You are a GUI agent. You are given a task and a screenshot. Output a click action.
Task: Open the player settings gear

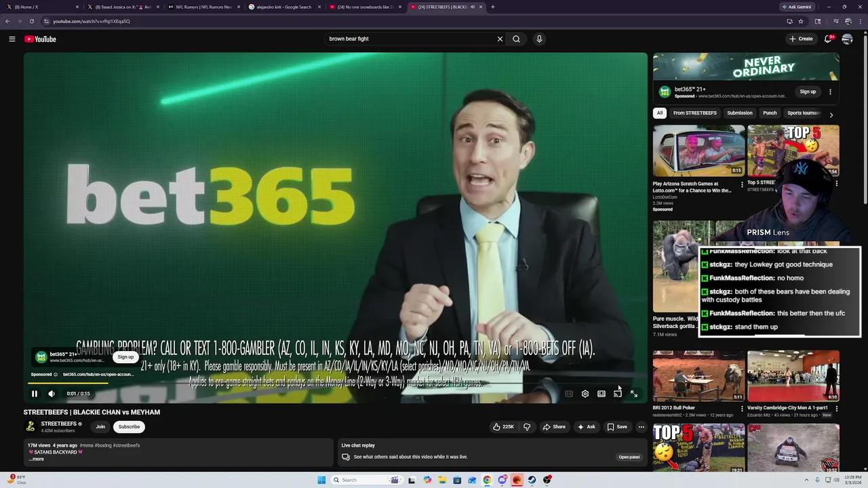click(585, 394)
